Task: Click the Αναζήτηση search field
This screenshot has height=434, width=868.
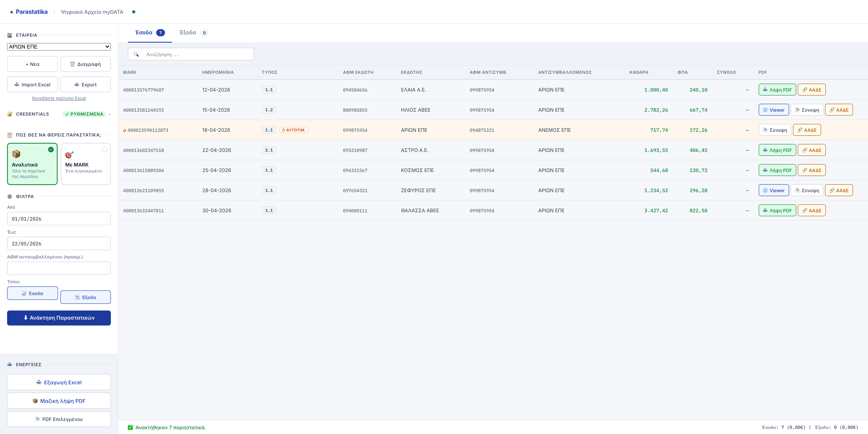Action: click(x=191, y=54)
